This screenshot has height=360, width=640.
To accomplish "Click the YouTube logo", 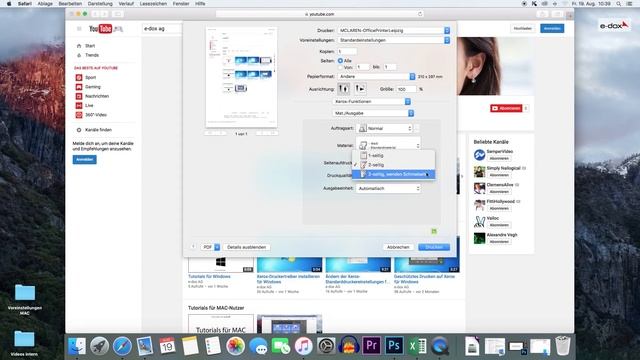I will [100, 29].
